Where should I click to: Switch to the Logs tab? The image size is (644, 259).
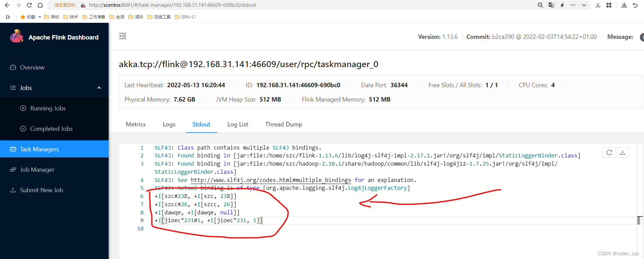pyautogui.click(x=169, y=124)
